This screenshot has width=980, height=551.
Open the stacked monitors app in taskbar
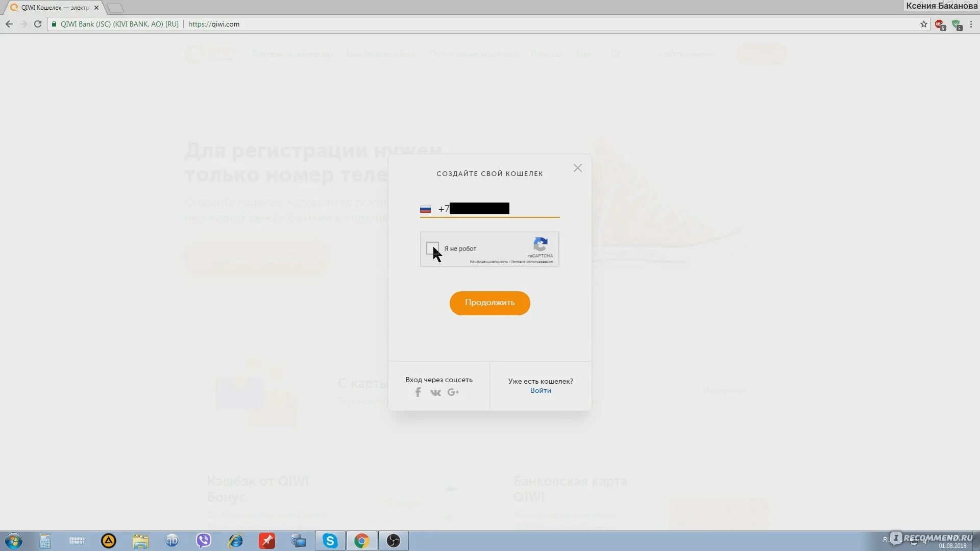pyautogui.click(x=299, y=541)
